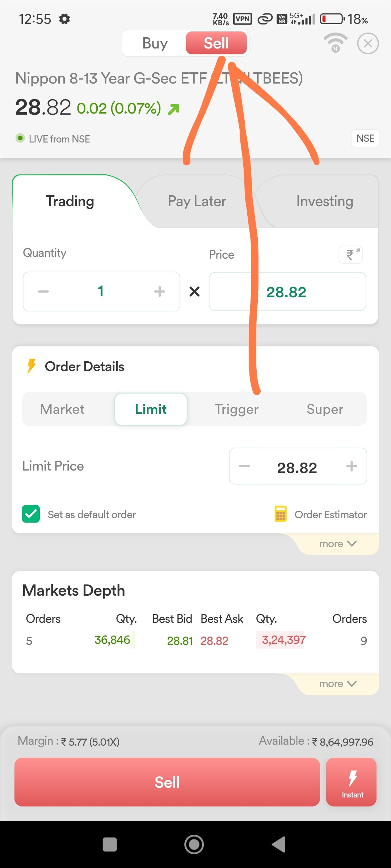
Task: Select Market order type
Action: pyautogui.click(x=62, y=409)
